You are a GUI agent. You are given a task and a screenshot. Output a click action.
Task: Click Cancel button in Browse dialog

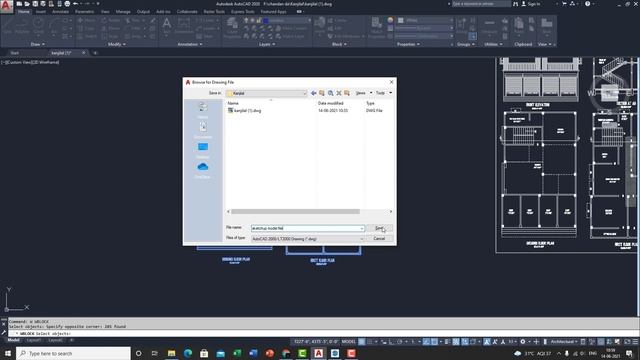[x=379, y=239]
